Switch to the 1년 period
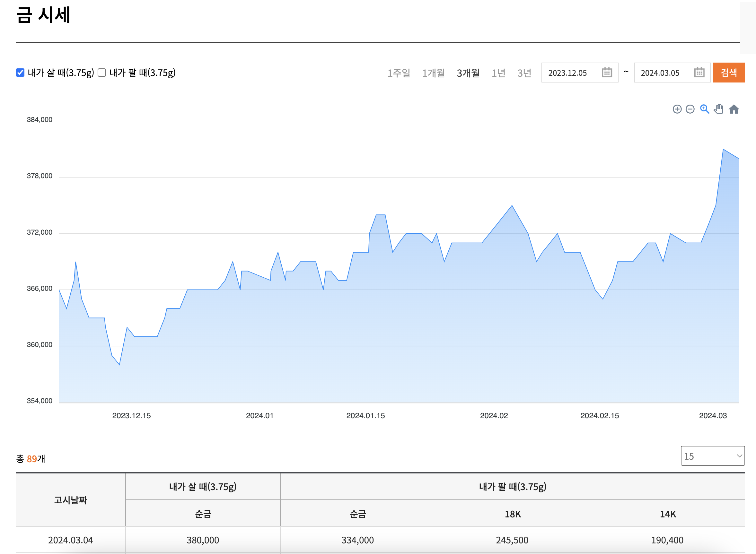This screenshot has width=756, height=554. [x=498, y=73]
